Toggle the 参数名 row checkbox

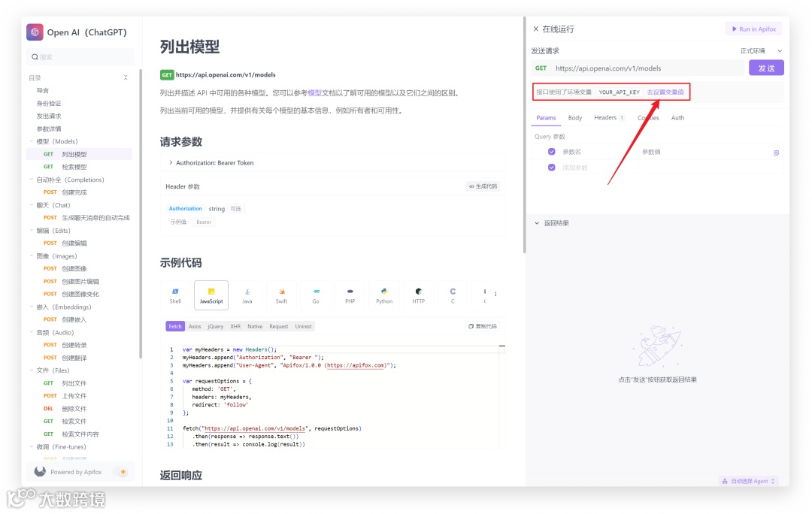(552, 152)
